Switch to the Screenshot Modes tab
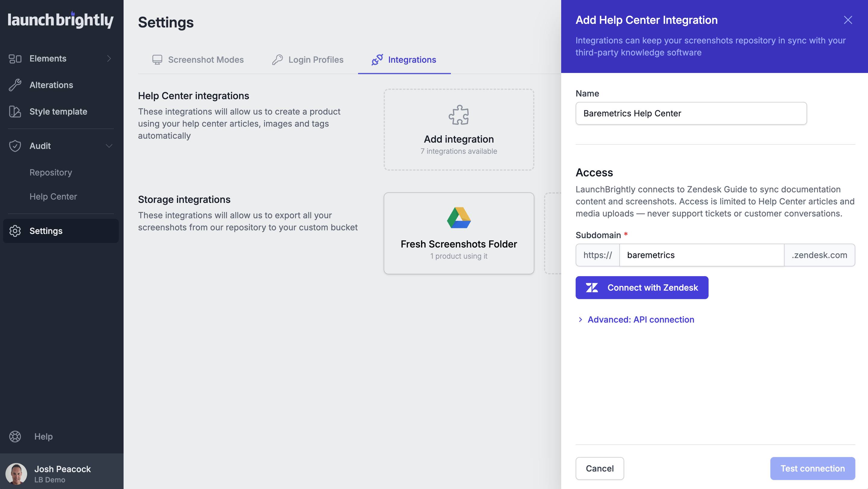This screenshot has width=868, height=489. 198,60
